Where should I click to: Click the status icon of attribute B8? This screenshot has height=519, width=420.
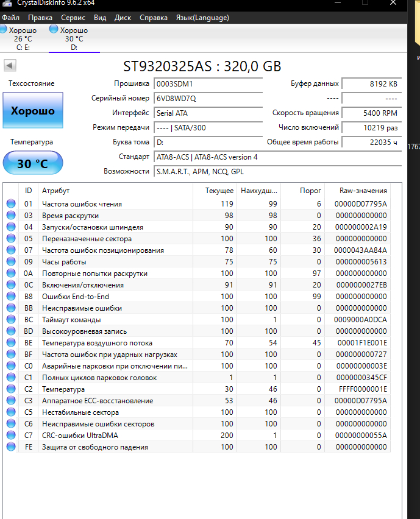[x=11, y=296]
